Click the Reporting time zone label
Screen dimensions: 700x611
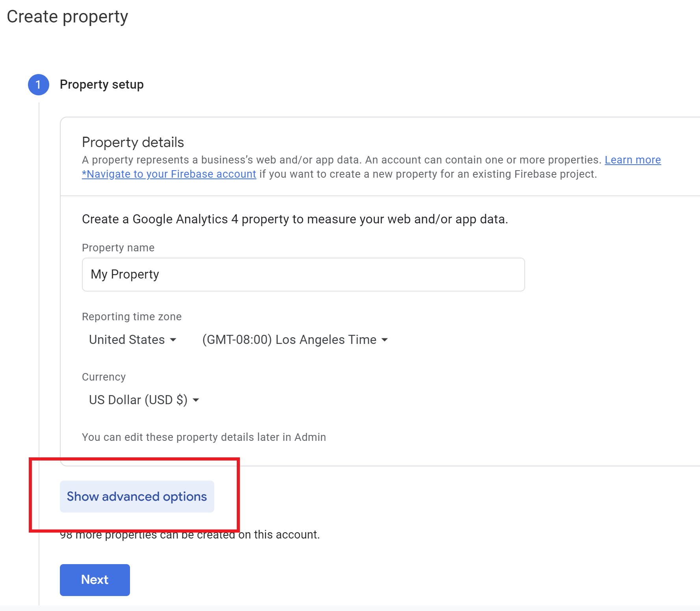click(132, 317)
